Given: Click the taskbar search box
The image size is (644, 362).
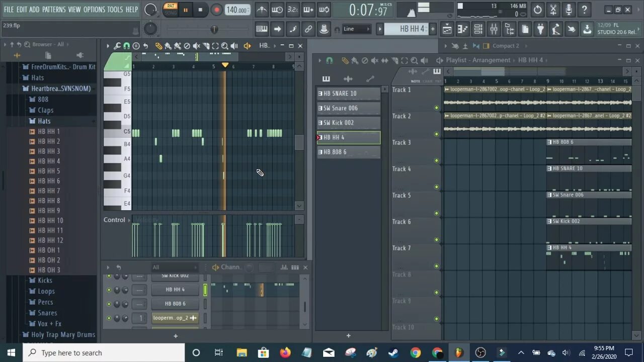Looking at the screenshot, I should pyautogui.click(x=104, y=352).
